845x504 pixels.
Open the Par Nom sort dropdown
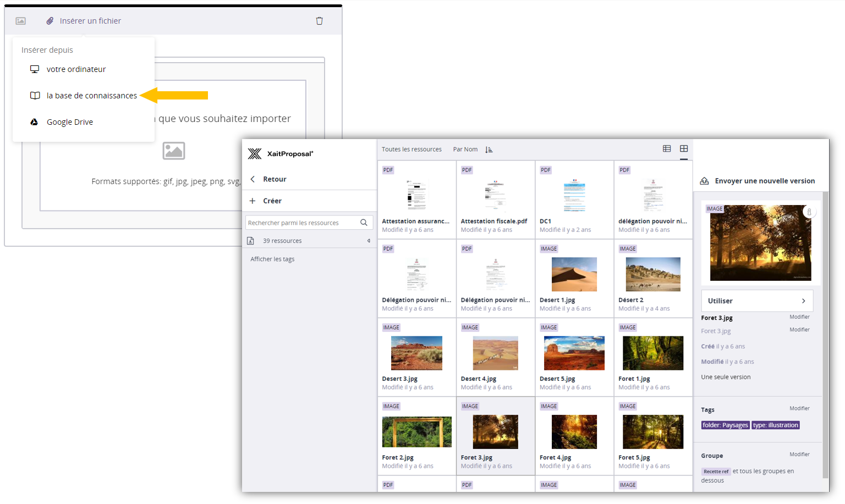[x=465, y=149]
